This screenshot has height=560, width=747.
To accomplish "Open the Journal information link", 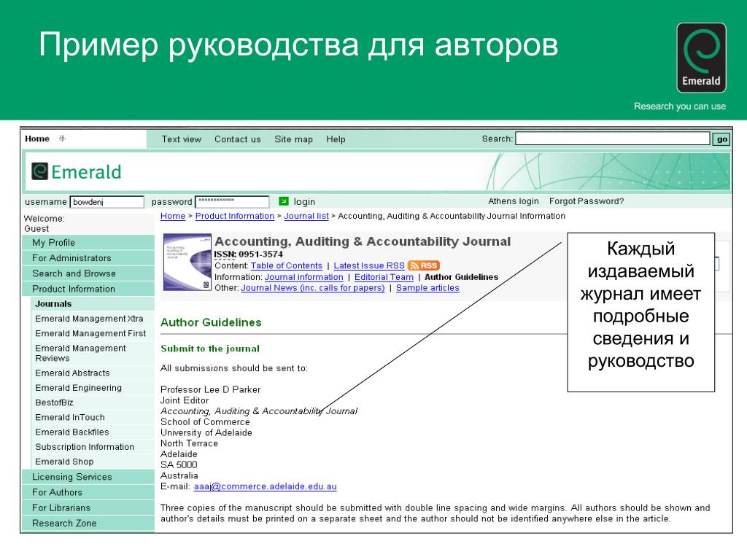I will tap(304, 276).
